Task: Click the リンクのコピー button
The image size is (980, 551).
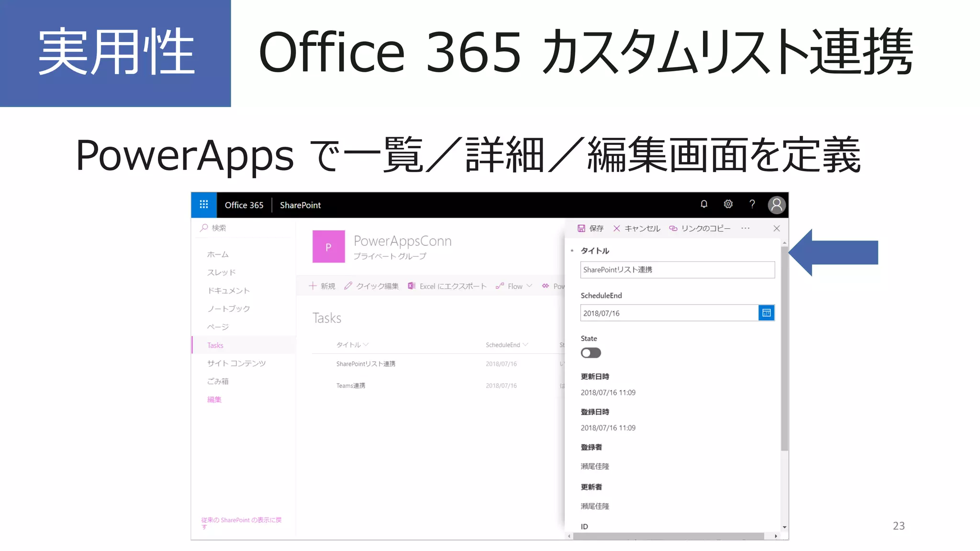Action: coord(700,229)
